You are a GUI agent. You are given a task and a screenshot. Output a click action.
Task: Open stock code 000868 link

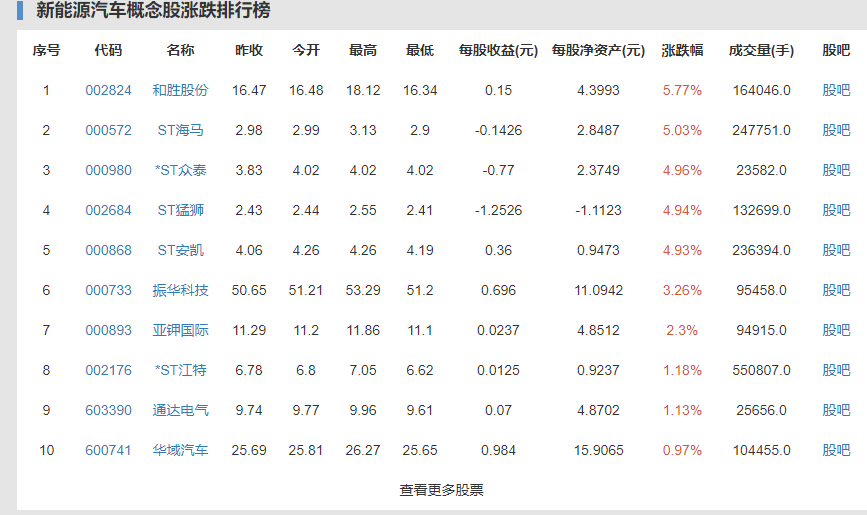[x=108, y=251]
